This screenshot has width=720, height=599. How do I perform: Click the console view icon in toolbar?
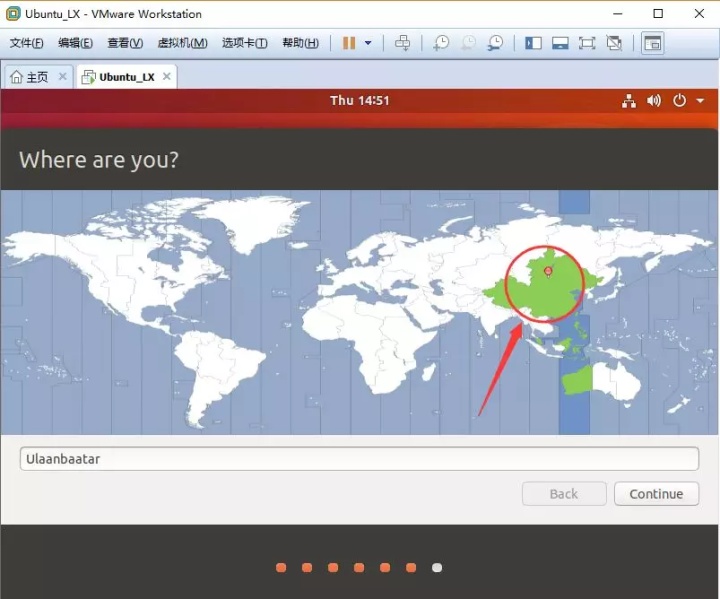(652, 43)
